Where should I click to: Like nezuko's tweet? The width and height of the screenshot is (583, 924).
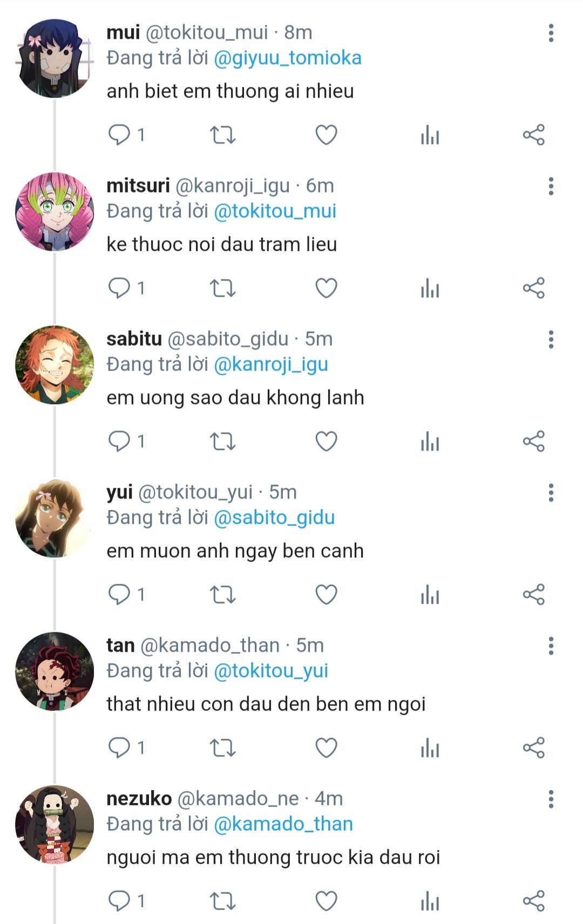pyautogui.click(x=326, y=901)
